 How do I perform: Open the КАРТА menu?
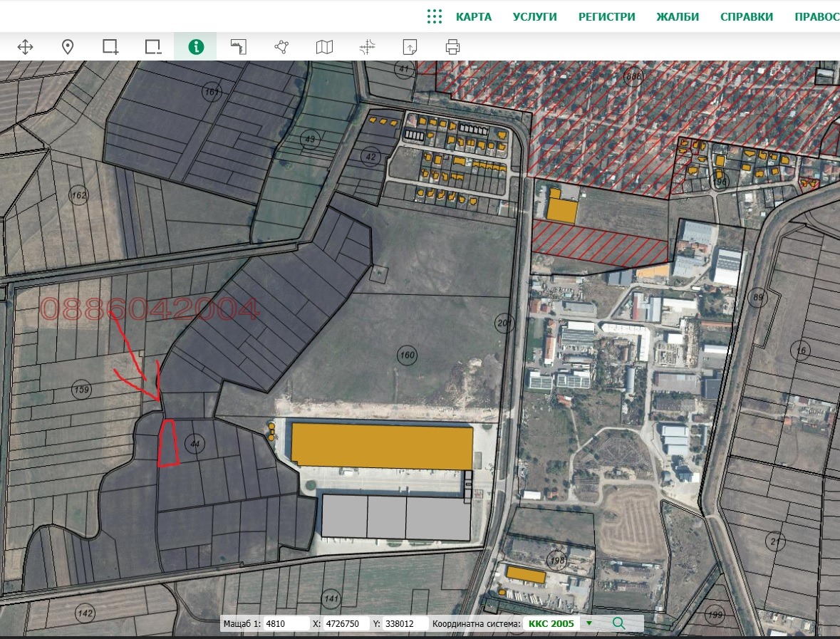coord(474,16)
